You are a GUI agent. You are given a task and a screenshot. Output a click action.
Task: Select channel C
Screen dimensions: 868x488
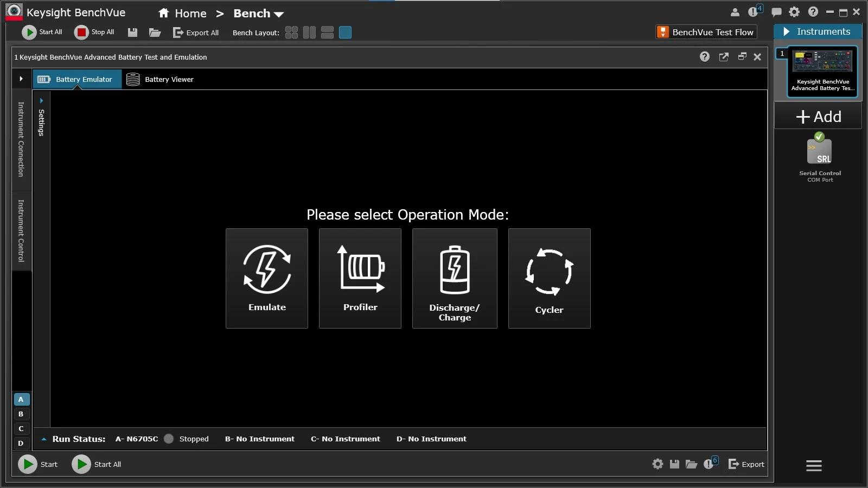click(x=21, y=429)
